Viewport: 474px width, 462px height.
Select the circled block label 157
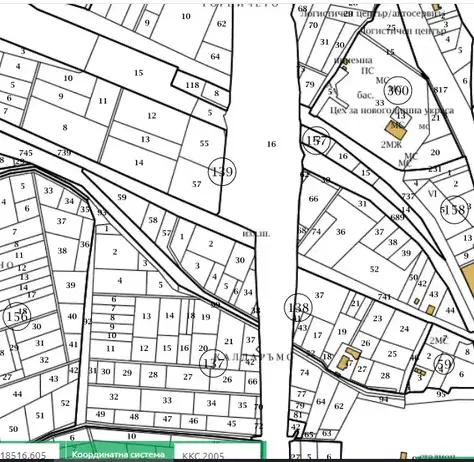pyautogui.click(x=316, y=140)
